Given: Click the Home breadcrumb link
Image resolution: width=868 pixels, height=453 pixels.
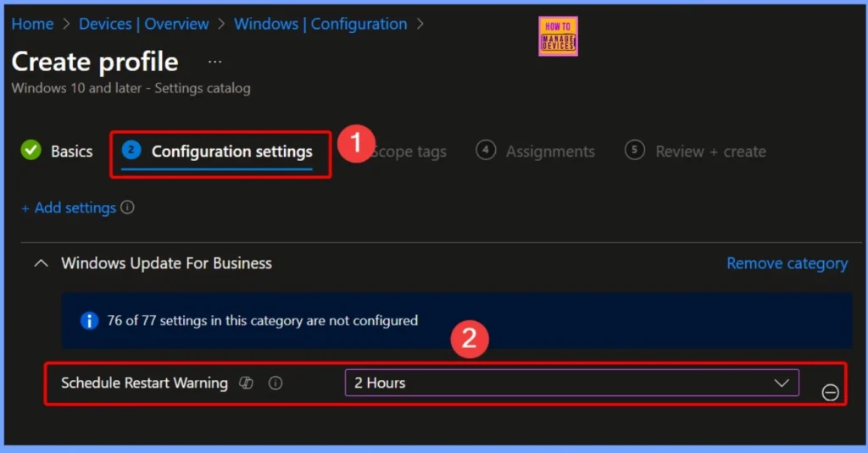Looking at the screenshot, I should coord(32,24).
